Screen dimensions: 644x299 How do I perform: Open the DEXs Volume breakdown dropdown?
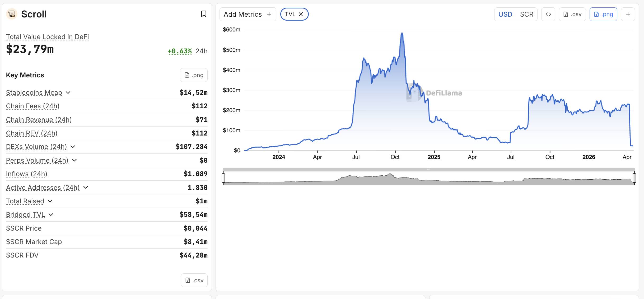tap(73, 147)
